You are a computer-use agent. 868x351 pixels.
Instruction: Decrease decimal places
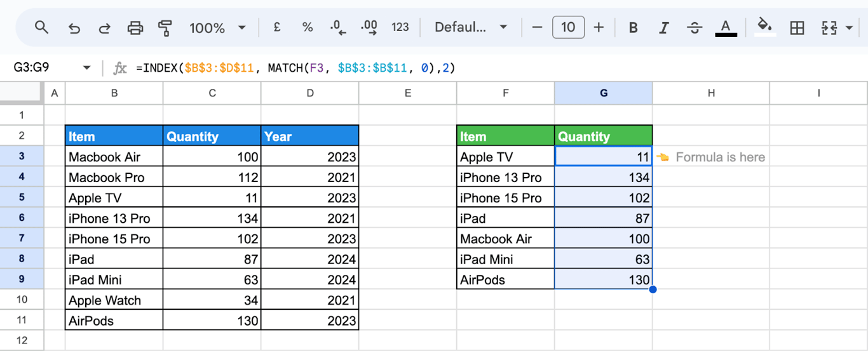pos(338,27)
